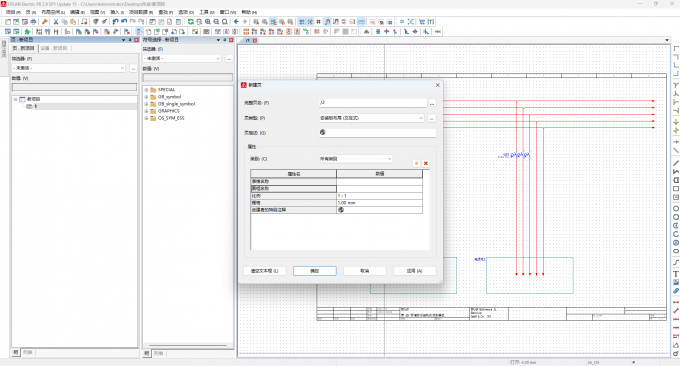Click the value field in page navigator
Viewport: 680px width, 366px height.
pos(74,87)
